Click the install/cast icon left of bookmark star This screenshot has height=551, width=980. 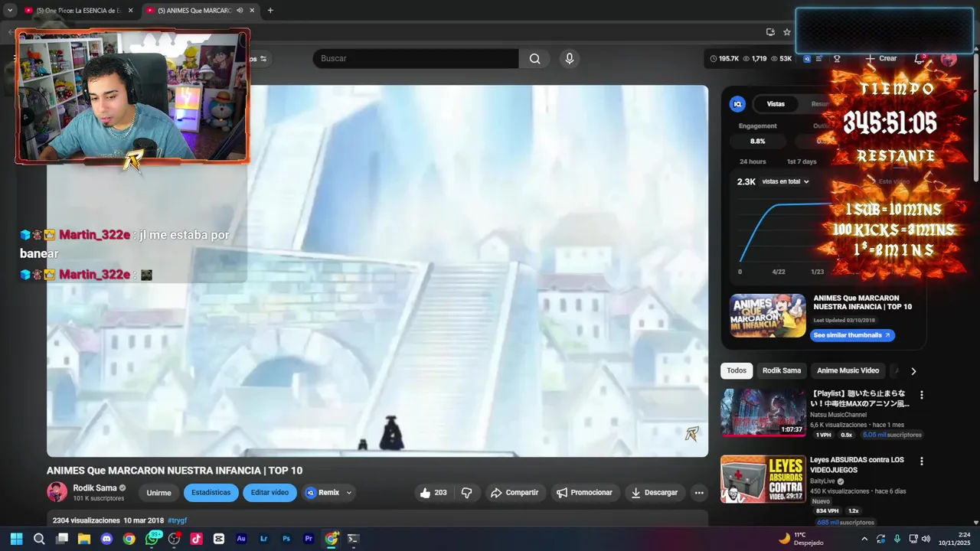point(770,32)
